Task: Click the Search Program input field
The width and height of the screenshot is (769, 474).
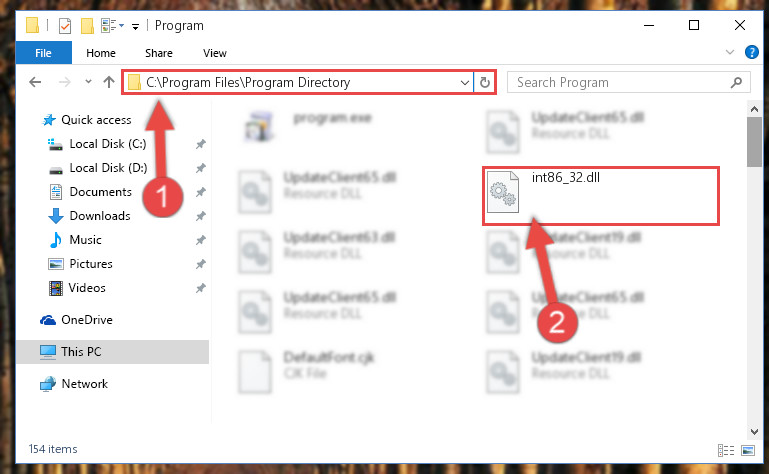Action: pyautogui.click(x=628, y=82)
